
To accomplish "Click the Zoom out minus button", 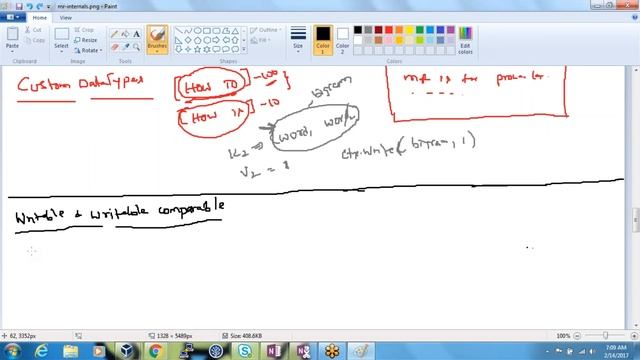I will (577, 336).
